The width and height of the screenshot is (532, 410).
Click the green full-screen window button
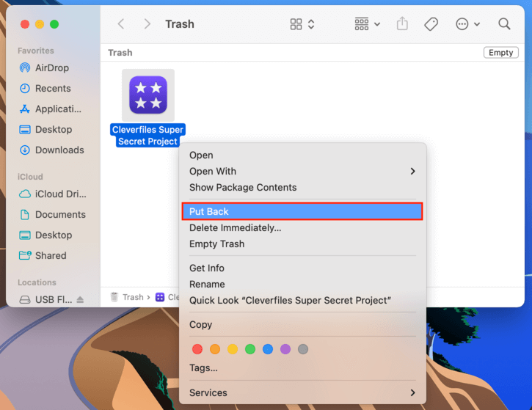click(x=54, y=24)
